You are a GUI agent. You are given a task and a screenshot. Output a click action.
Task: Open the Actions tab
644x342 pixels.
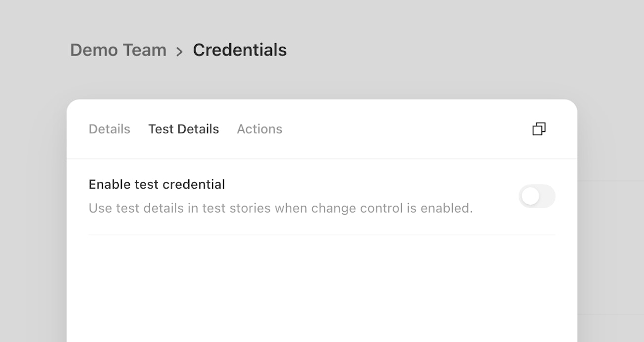coord(260,129)
